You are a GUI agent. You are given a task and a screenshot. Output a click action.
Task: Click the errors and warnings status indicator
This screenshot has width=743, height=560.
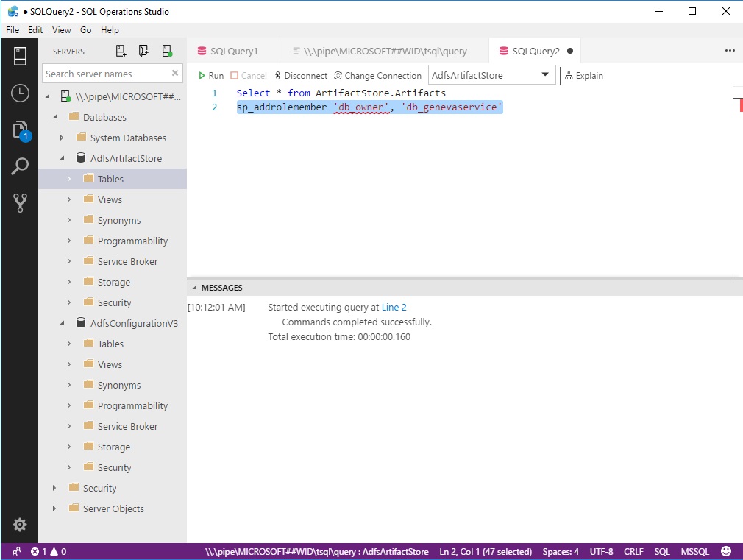(49, 551)
